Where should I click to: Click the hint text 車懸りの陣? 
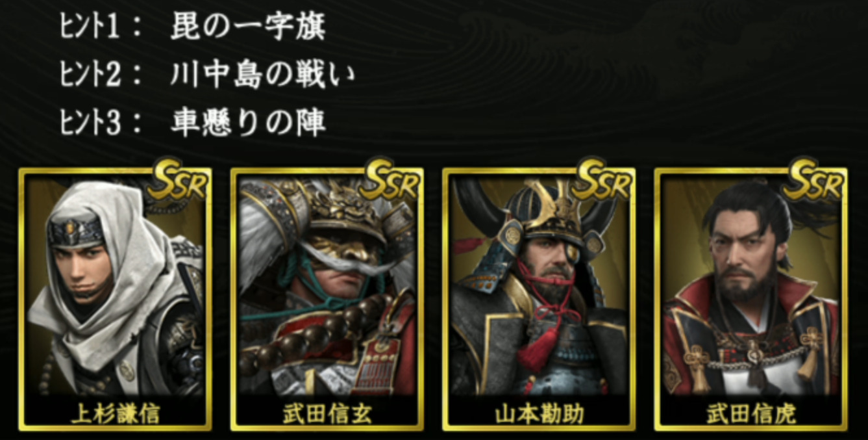[249, 123]
